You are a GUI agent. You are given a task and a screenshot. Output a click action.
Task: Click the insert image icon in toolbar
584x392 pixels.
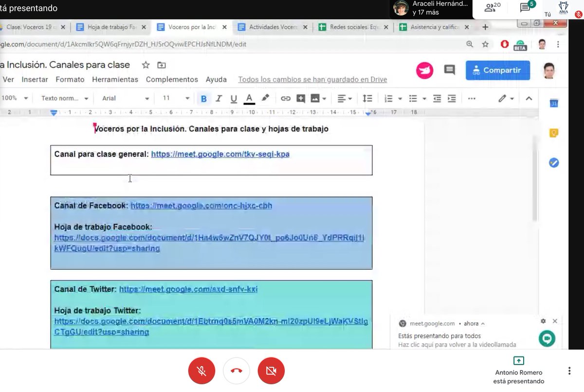click(315, 98)
